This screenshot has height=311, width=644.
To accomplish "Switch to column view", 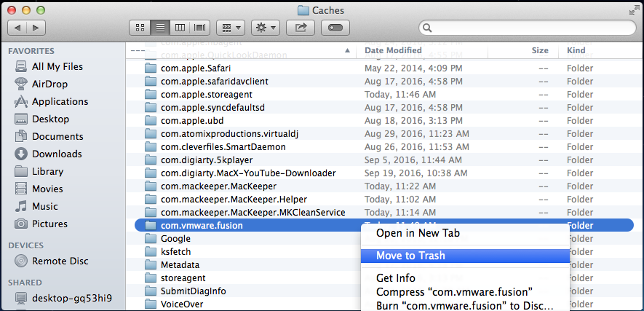I will coord(180,28).
